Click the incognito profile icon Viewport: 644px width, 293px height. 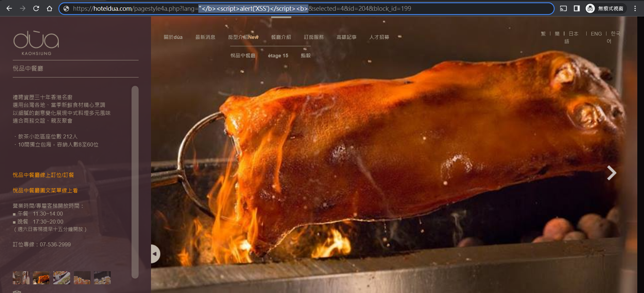[590, 8]
